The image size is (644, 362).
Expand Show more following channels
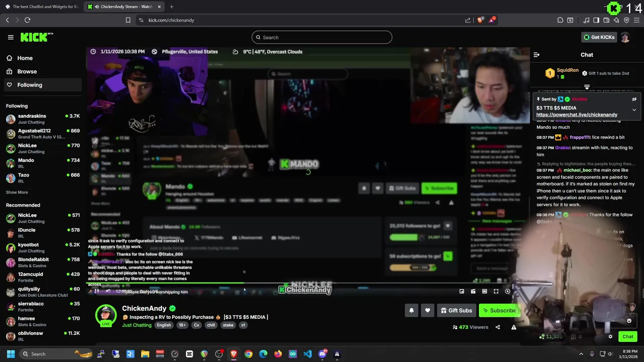click(17, 193)
